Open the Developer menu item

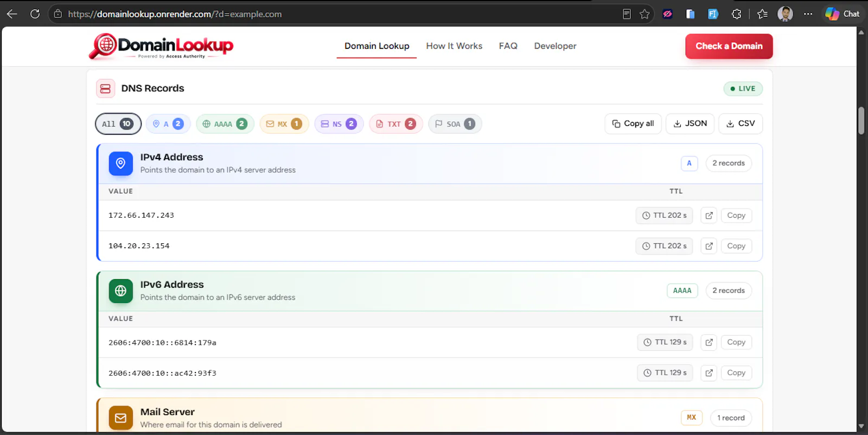click(555, 46)
